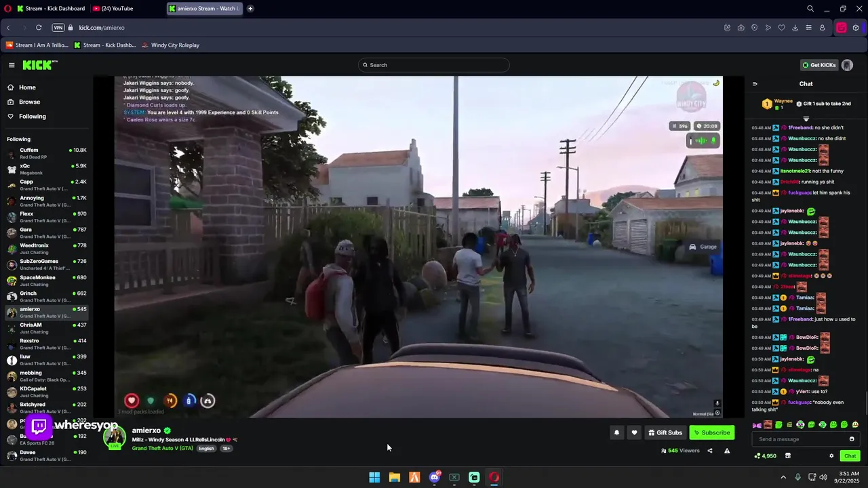This screenshot has width=868, height=488.
Task: Share the stream via the share icon
Action: pyautogui.click(x=710, y=451)
